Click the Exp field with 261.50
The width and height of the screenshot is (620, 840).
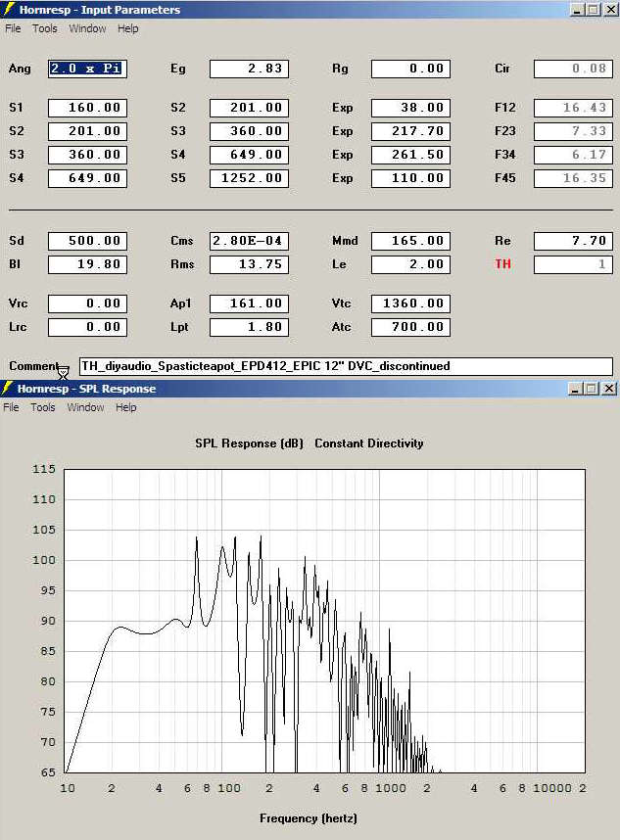point(411,155)
